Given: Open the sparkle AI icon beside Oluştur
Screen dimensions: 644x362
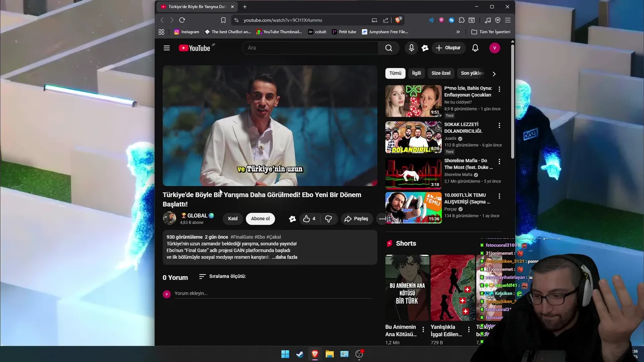Looking at the screenshot, I should pos(425,48).
